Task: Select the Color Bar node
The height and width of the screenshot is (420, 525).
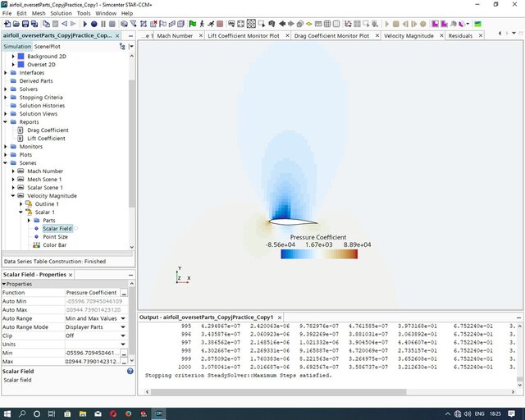Action: tap(55, 244)
